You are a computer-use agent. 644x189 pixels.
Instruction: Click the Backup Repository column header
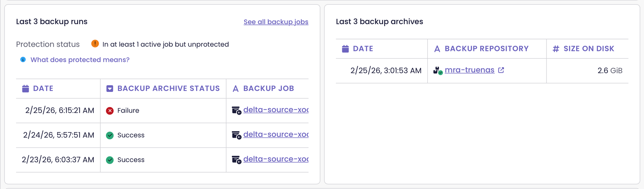(x=486, y=49)
